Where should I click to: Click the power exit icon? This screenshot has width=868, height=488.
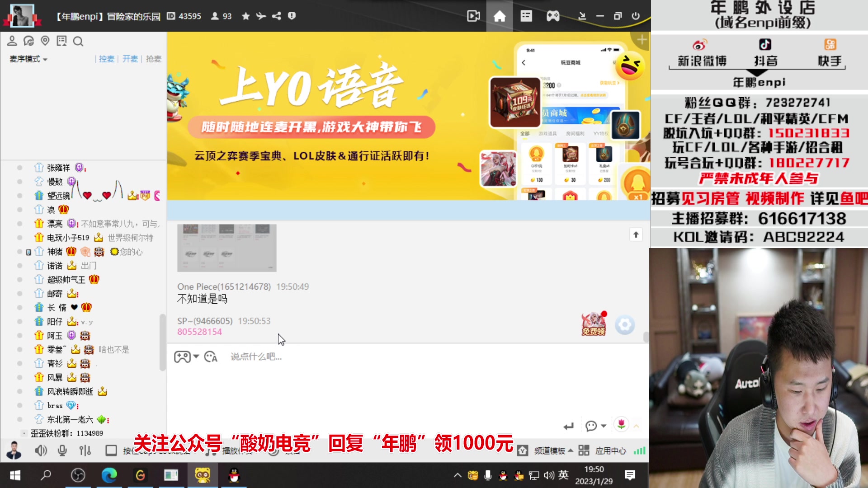click(x=636, y=16)
